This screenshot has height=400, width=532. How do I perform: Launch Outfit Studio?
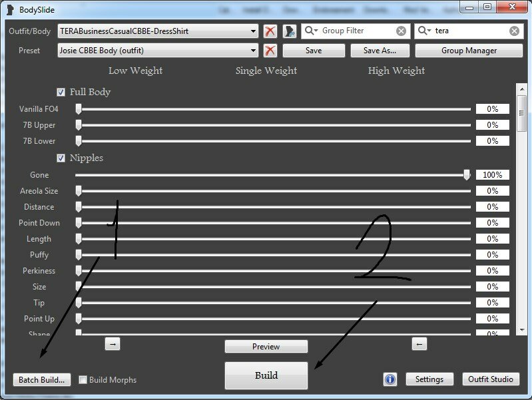[x=491, y=379]
